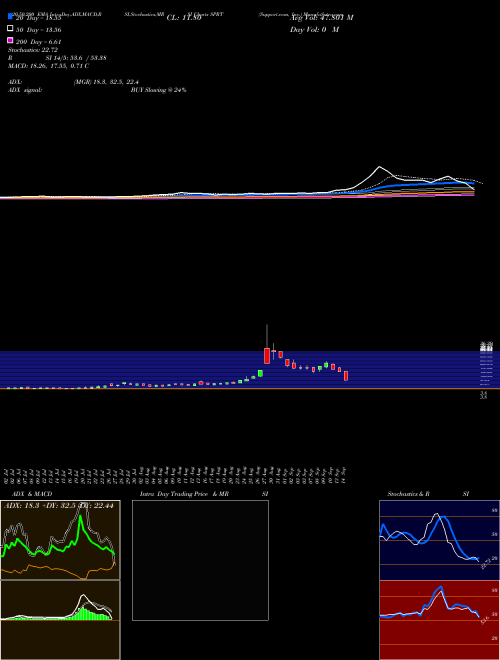Select the '50 Day - 18.36' legend text

(39, 30)
